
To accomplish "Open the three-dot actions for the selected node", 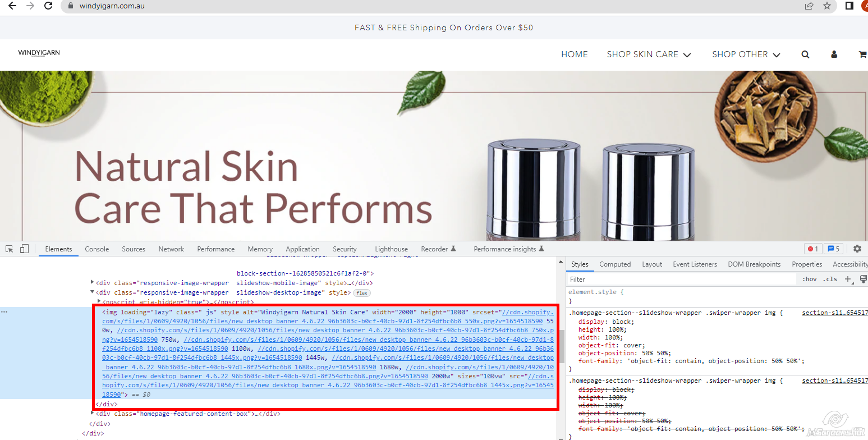I will click(x=4, y=311).
